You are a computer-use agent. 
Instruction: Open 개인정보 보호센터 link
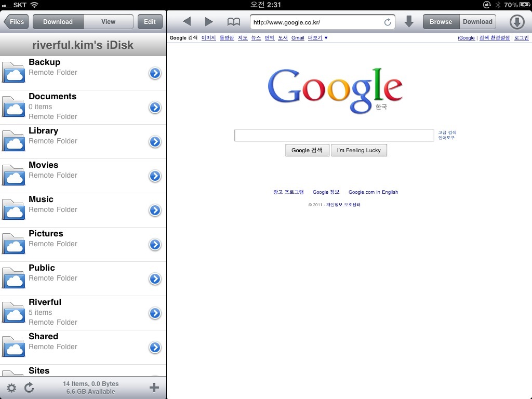click(343, 205)
